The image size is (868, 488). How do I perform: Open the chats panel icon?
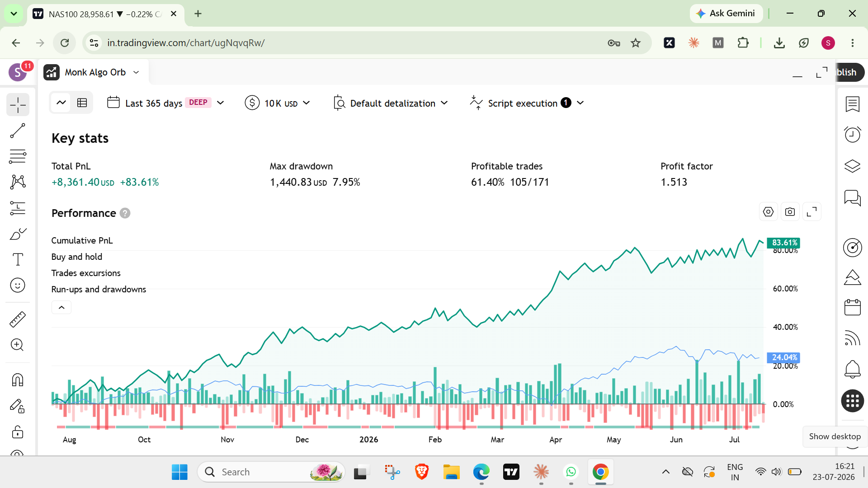coord(853,198)
